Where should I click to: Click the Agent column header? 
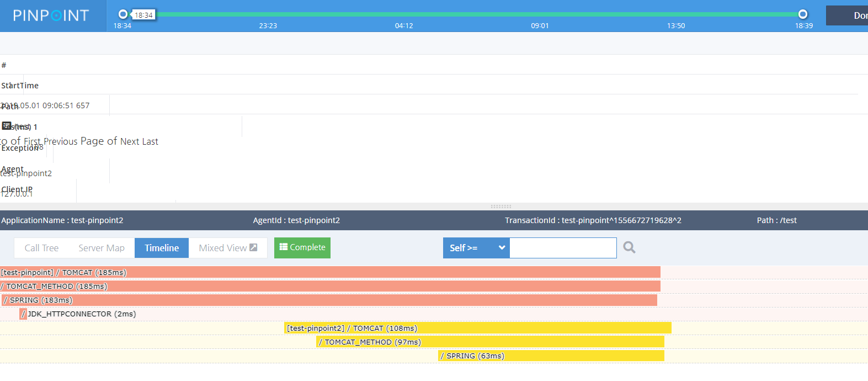(x=12, y=169)
